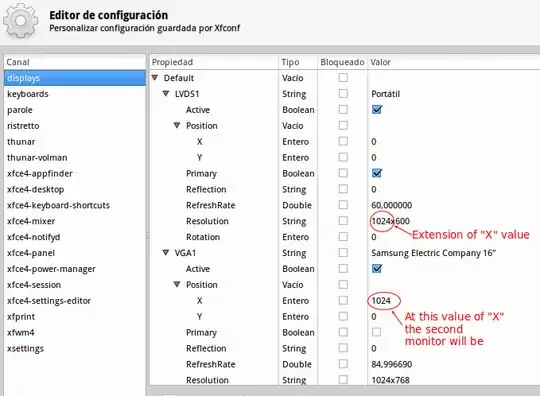This screenshot has height=396, width=540.
Task: Select xfce4-notifyd channel
Action: (75, 237)
